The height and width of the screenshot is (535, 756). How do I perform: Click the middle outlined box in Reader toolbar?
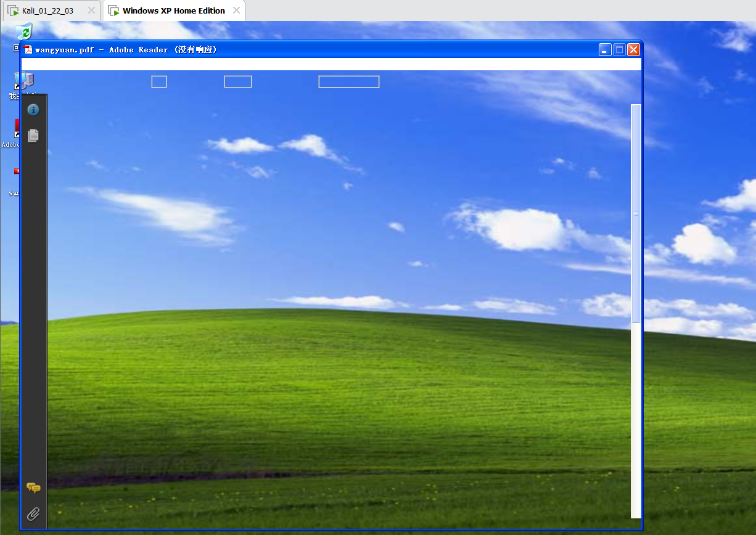[x=238, y=82]
